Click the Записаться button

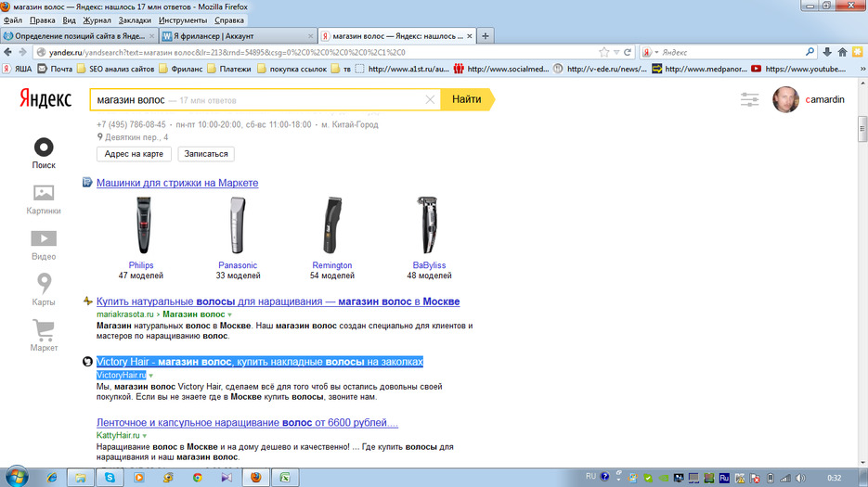(206, 154)
